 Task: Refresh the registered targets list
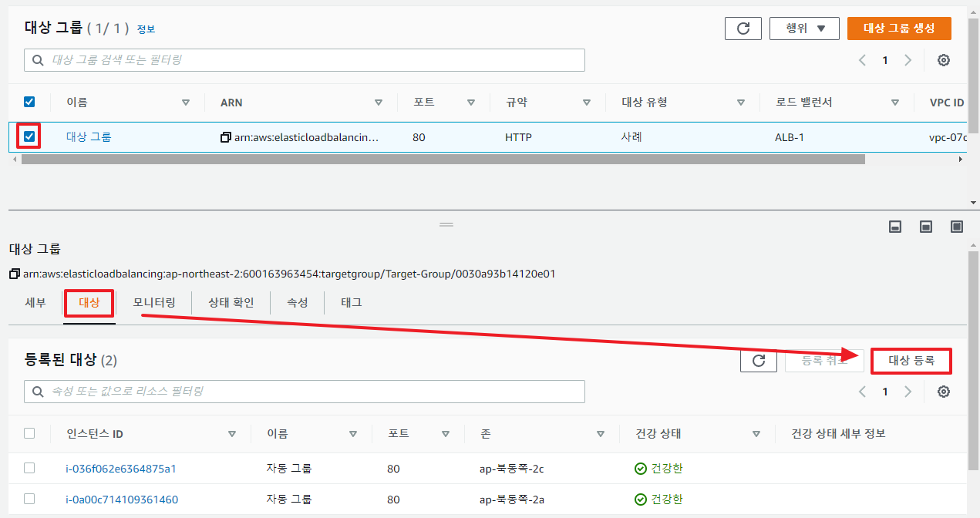(x=759, y=360)
